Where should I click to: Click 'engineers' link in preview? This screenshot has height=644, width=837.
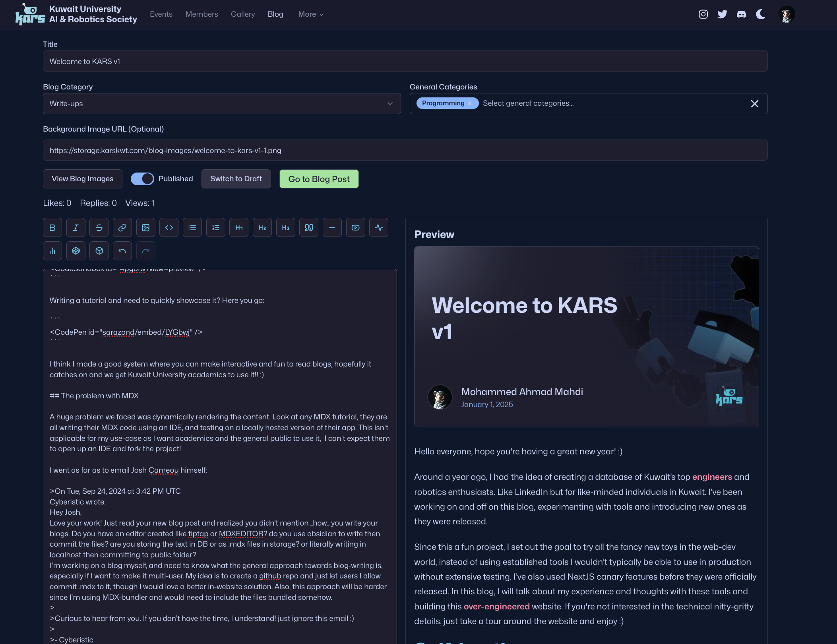tap(712, 477)
